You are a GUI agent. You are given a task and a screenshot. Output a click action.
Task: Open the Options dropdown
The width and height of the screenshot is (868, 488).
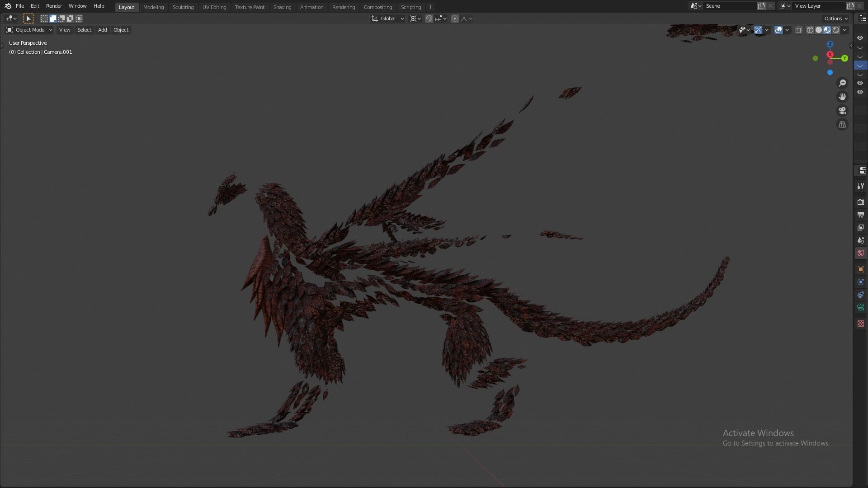pos(836,19)
